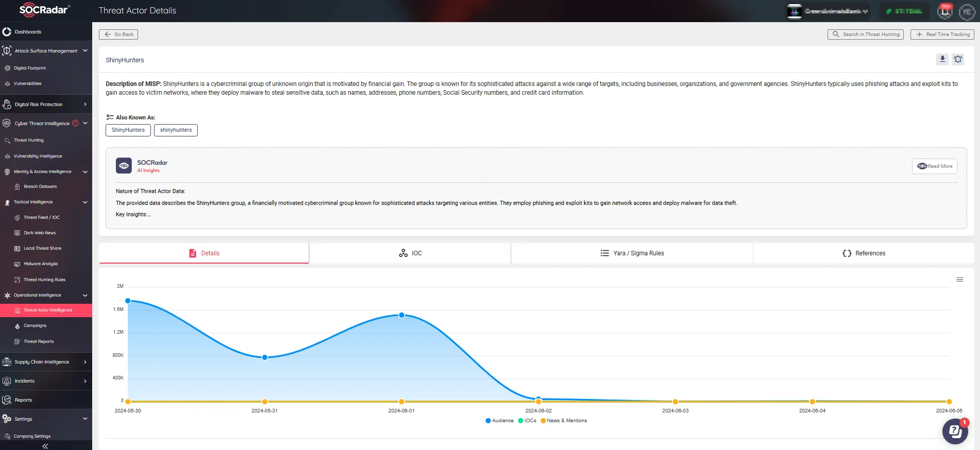Collapse the Operational Intelligence section
Image resolution: width=980 pixels, height=450 pixels.
click(x=85, y=295)
